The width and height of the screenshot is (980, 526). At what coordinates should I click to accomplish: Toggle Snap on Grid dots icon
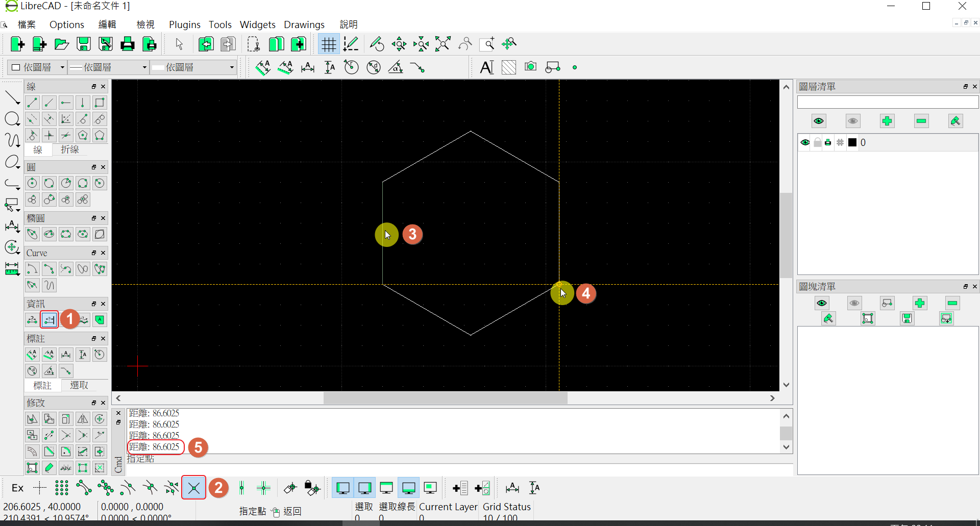click(62, 488)
